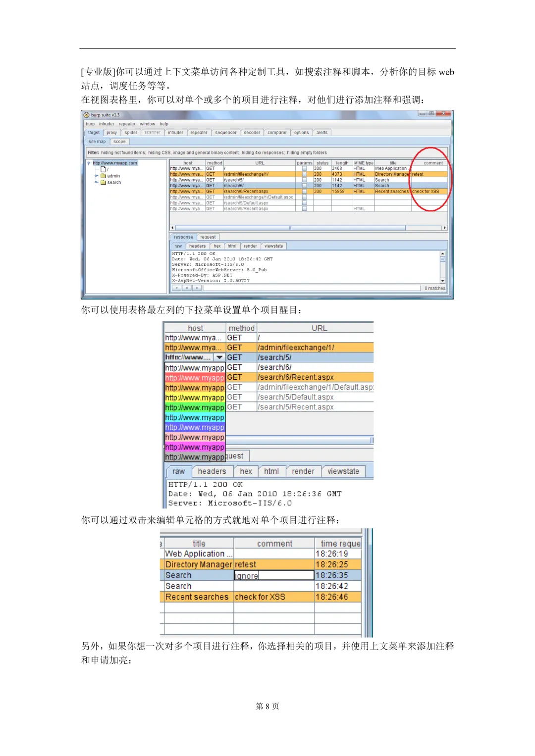This screenshot has height=756, width=535.
Task: Click the response search text field by '0 matches'
Action: pos(311,288)
